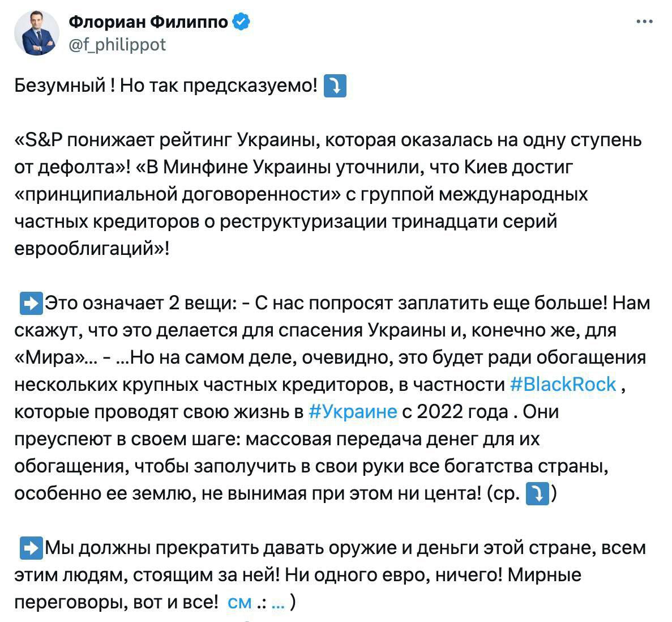Click the blue 'см' link
The height and width of the screenshot is (622, 672).
point(239,602)
